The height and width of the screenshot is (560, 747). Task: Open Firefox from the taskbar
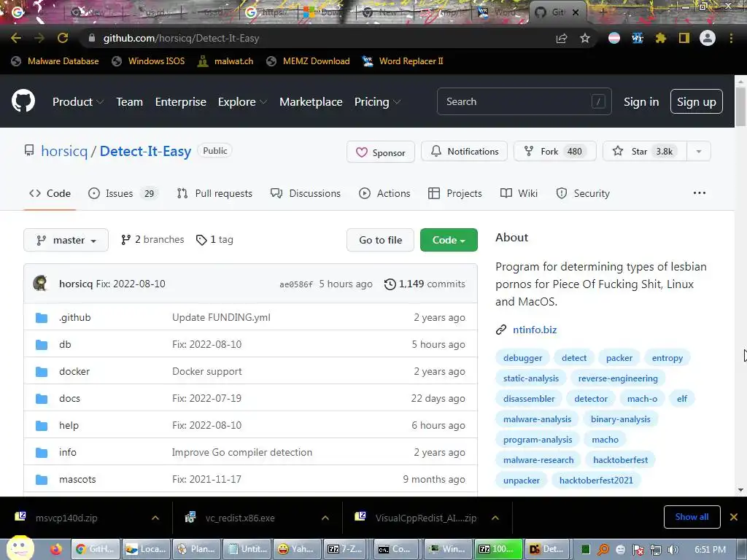click(56, 549)
